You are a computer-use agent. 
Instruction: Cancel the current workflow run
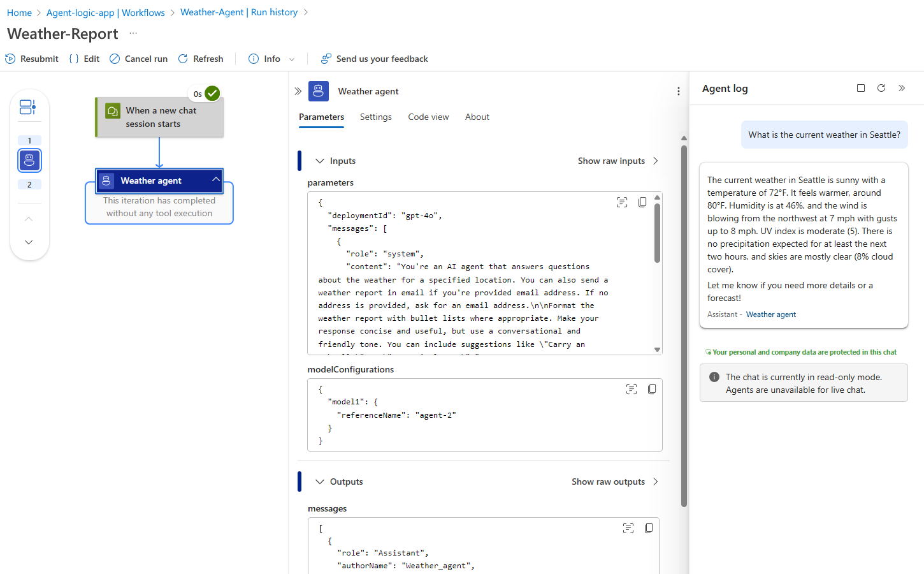[x=139, y=59]
